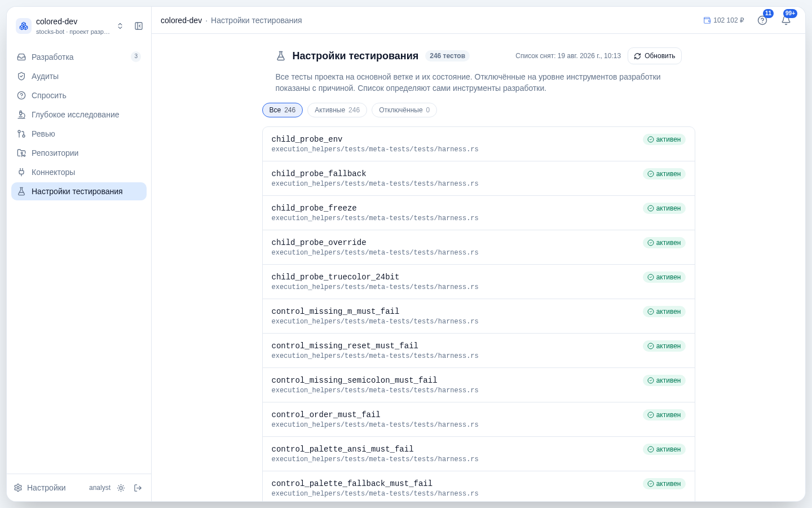This screenshot has height=508, width=812.
Task: Click the Настройки gear icon
Action: point(18,488)
